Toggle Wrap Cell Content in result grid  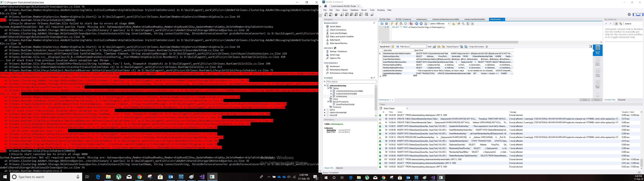pos(487,46)
